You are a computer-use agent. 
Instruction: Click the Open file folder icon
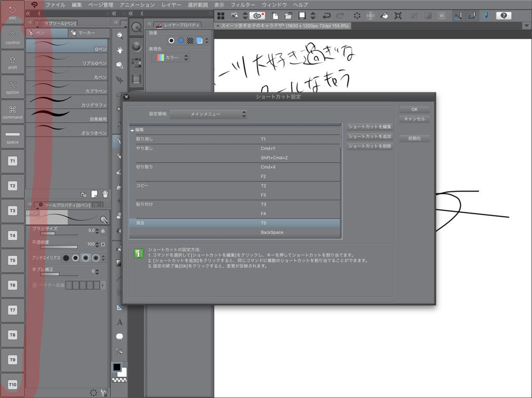(x=288, y=16)
